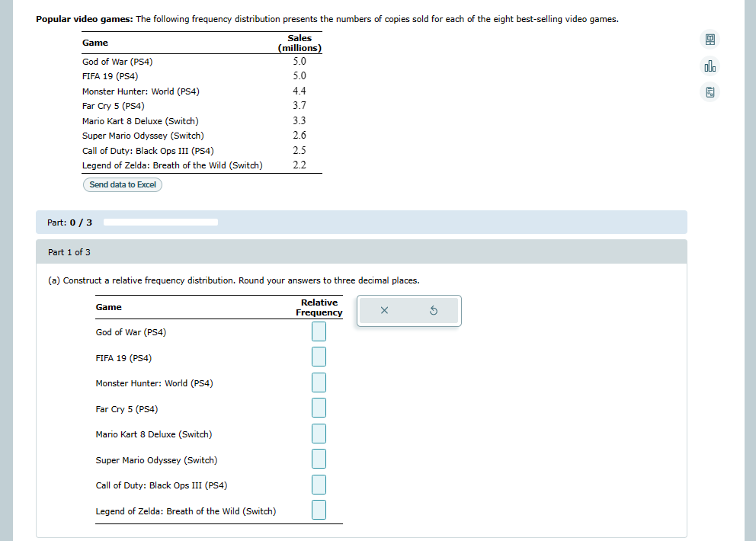Screen dimensions: 756x541
Task: Select the Far Cry 5 answer box
Action: [x=318, y=407]
